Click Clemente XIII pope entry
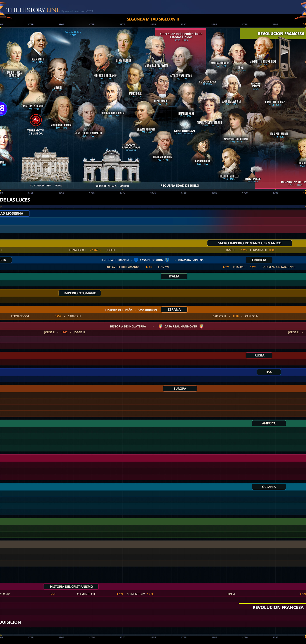This screenshot has width=306, height=644. (86, 594)
